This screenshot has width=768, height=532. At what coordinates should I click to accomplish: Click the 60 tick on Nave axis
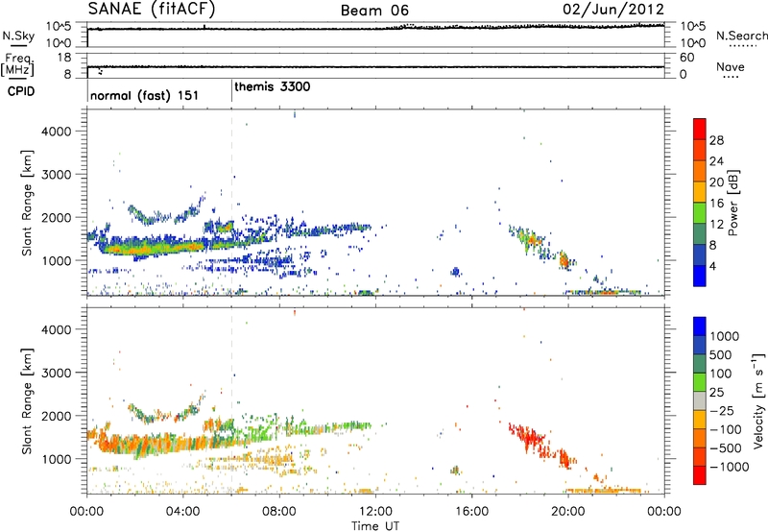coord(687,58)
